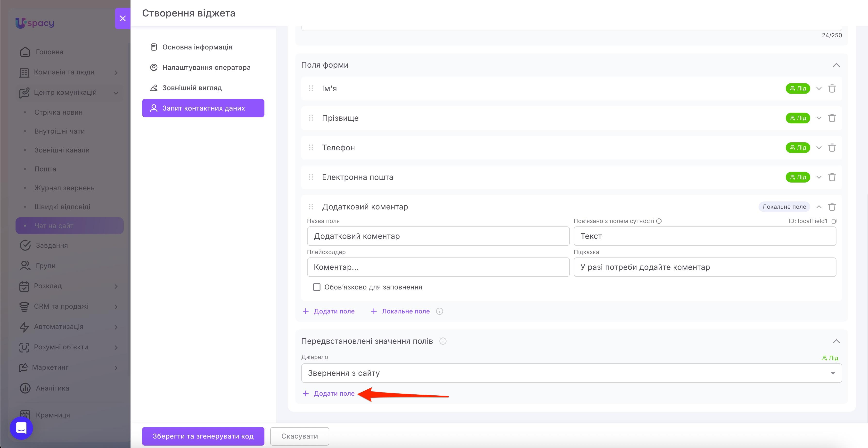The image size is (868, 448).
Task: Click the Автоматизація lightning icon
Action: (x=24, y=327)
